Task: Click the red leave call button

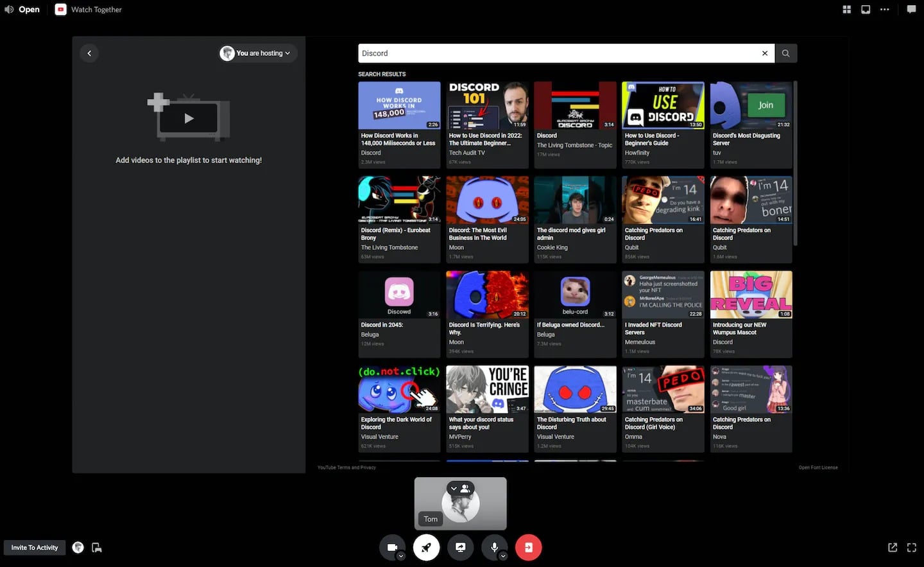Action: (528, 547)
